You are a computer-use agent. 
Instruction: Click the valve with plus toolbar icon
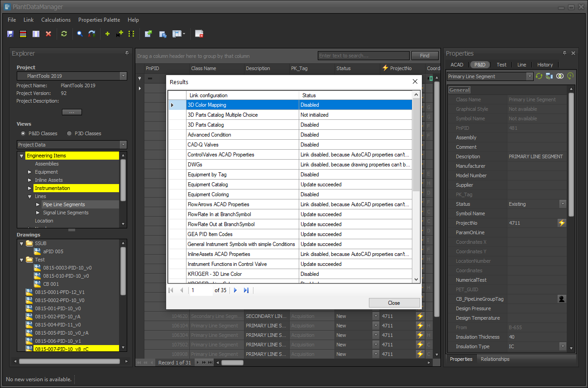[x=120, y=34]
